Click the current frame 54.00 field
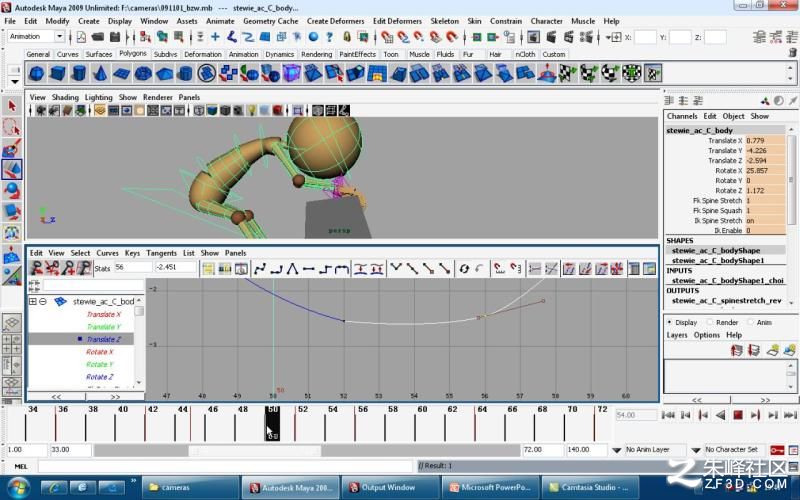 point(636,415)
